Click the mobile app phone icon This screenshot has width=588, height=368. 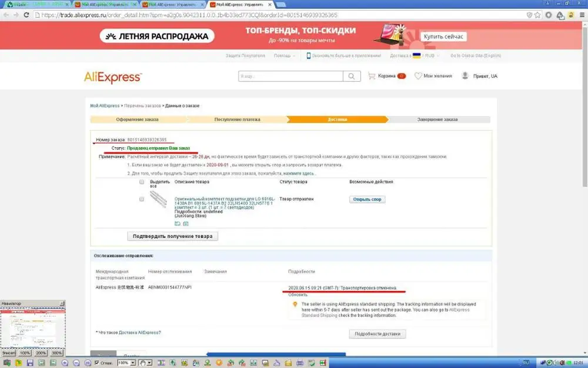308,55
